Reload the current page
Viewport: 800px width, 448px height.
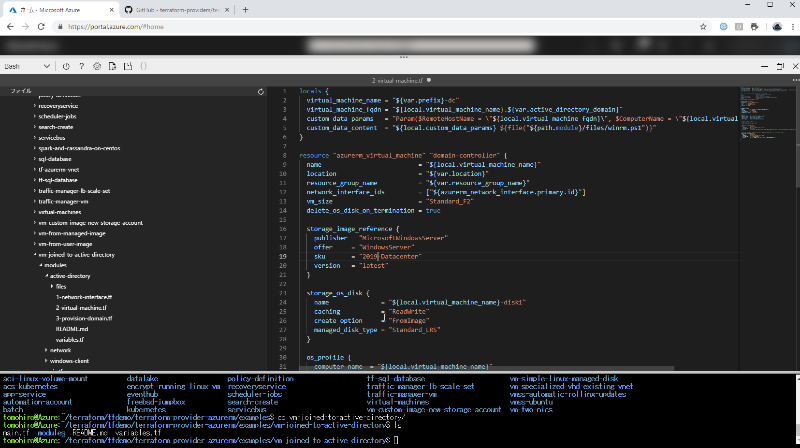click(41, 27)
